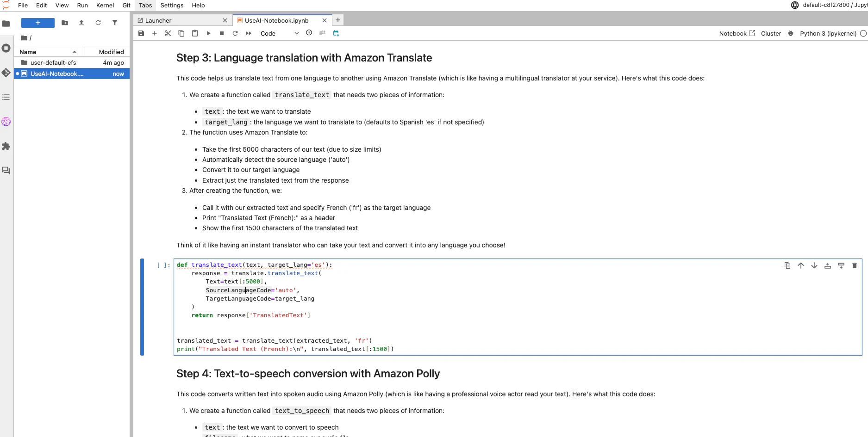Click inside the translate_text code editor
The height and width of the screenshot is (437, 868).
click(518, 307)
